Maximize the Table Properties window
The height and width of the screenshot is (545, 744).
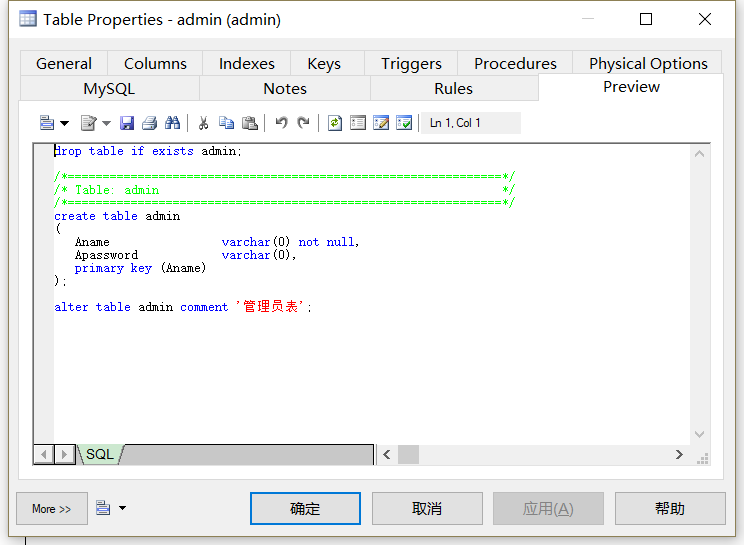pyautogui.click(x=646, y=19)
